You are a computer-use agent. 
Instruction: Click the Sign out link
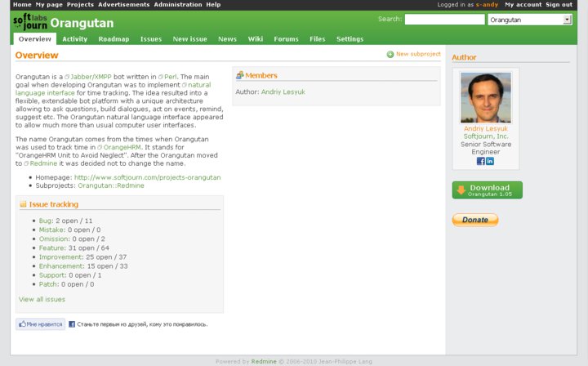click(x=559, y=5)
